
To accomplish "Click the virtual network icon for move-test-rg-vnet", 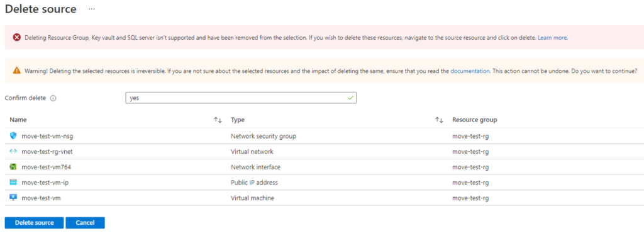I will point(13,151).
